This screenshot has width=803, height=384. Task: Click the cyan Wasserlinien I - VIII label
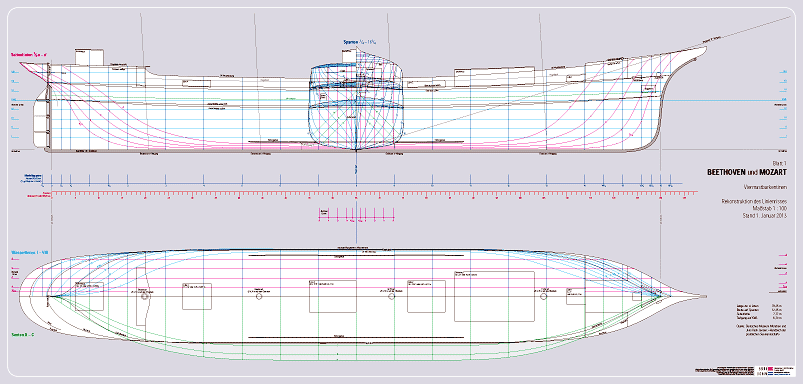coord(29,252)
